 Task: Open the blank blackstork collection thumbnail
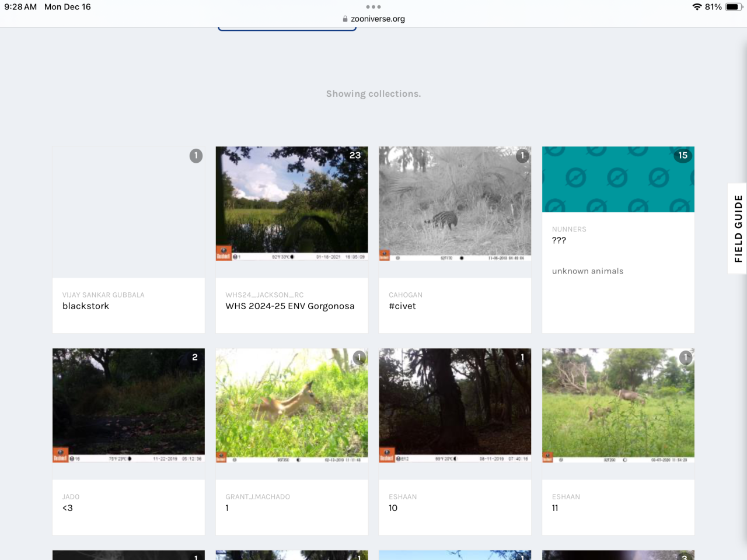pyautogui.click(x=128, y=212)
